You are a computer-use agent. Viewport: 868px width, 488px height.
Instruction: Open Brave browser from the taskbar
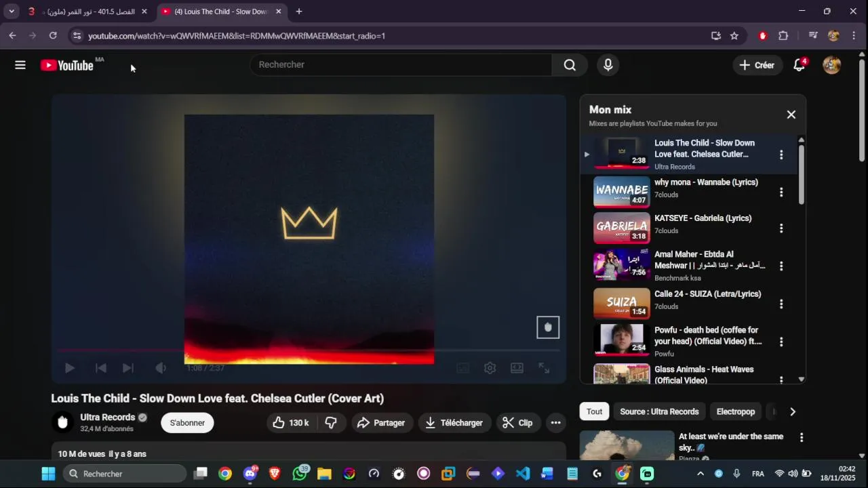tap(275, 474)
